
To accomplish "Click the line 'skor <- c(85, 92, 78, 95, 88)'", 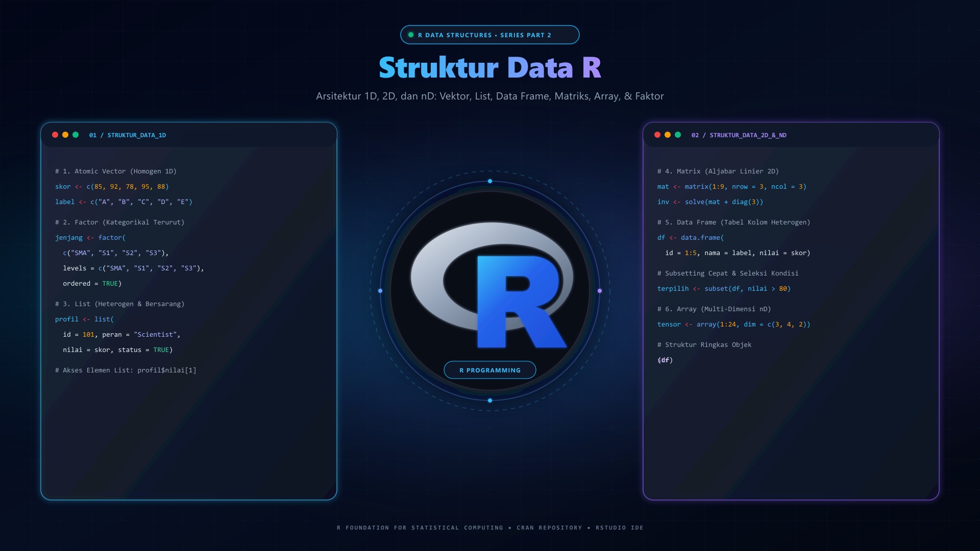I will [112, 187].
